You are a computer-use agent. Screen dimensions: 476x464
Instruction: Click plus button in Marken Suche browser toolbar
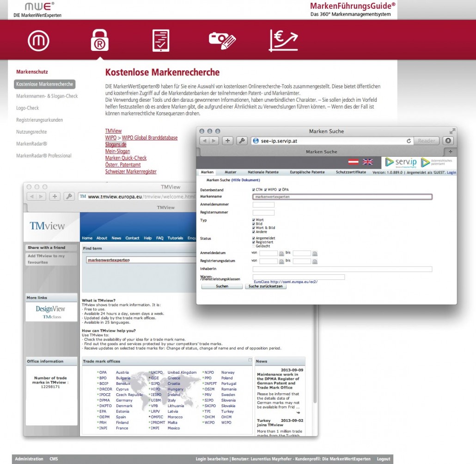pyautogui.click(x=227, y=141)
